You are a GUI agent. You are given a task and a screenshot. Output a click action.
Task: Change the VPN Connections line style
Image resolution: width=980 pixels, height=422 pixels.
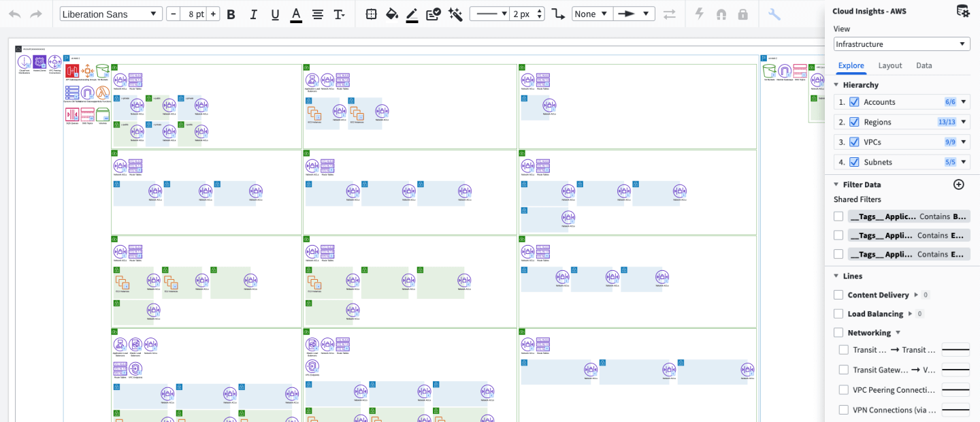(955, 410)
